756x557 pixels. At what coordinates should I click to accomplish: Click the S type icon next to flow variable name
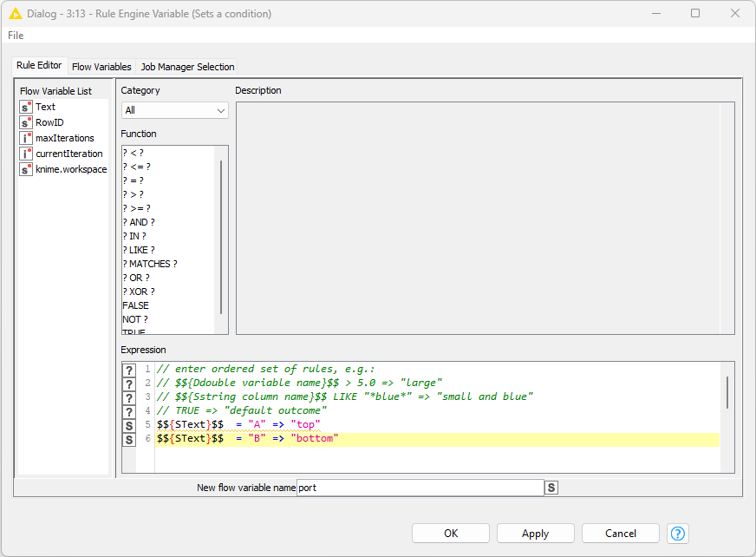coord(551,488)
